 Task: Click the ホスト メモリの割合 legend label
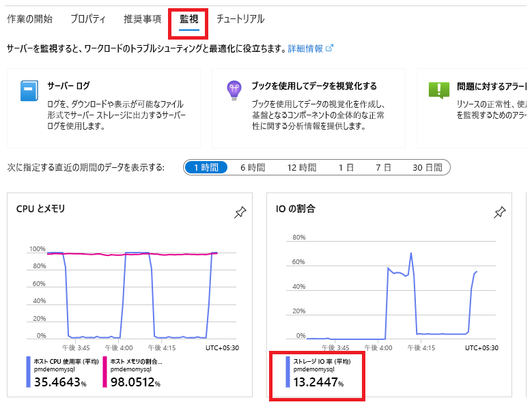click(x=137, y=362)
